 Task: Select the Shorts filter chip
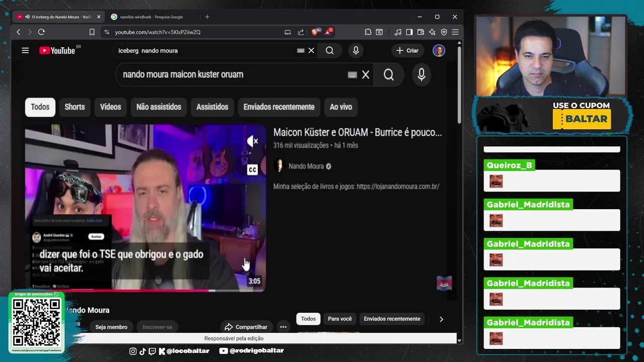click(74, 107)
